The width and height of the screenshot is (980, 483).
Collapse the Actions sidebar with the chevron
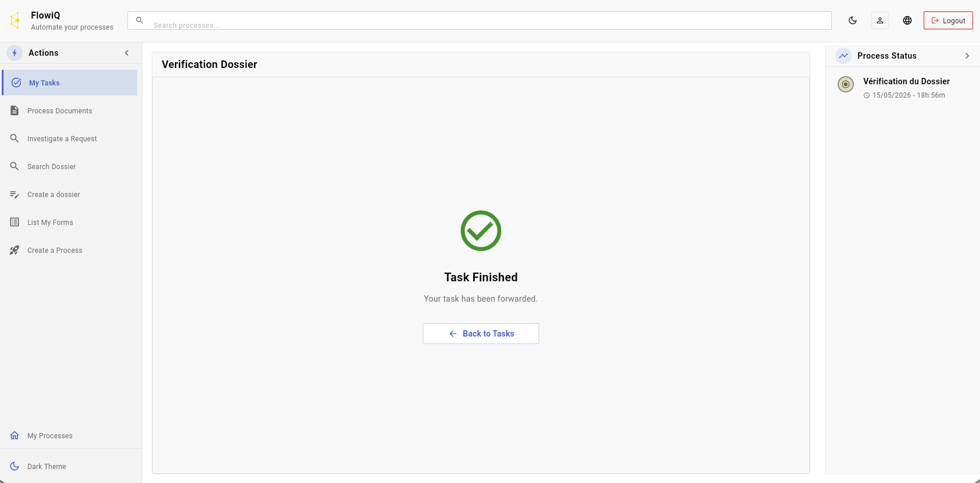[x=127, y=53]
